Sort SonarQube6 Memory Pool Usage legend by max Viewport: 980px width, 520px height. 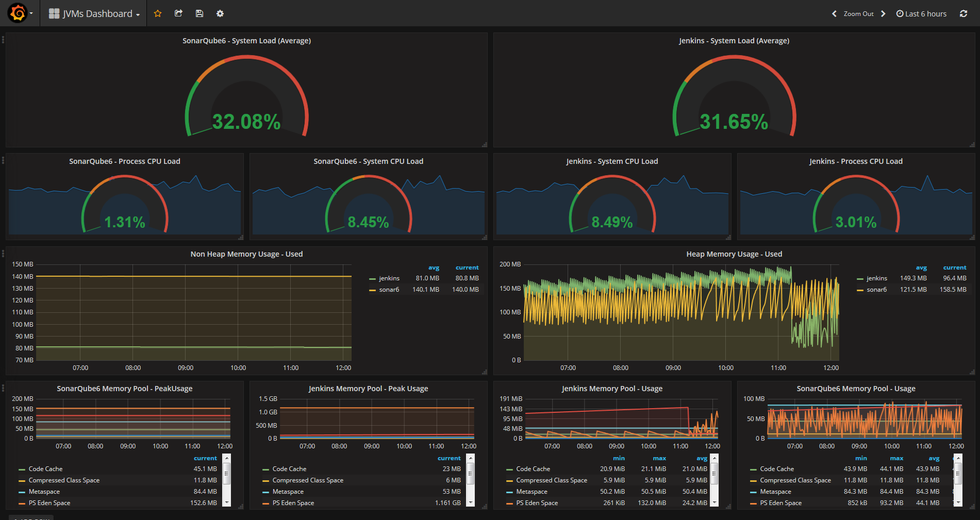(896, 458)
